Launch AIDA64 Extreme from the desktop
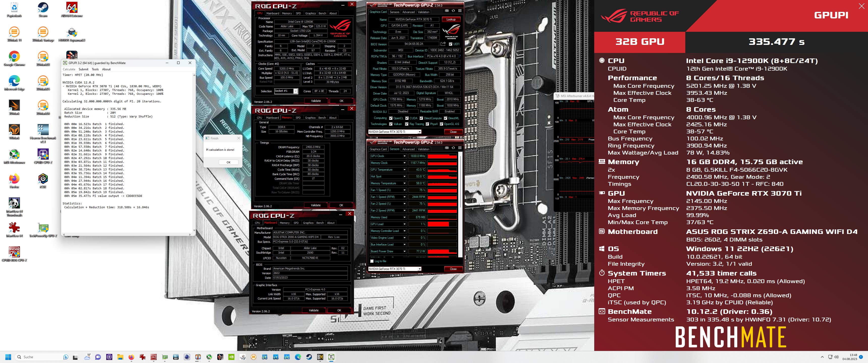 (72, 9)
